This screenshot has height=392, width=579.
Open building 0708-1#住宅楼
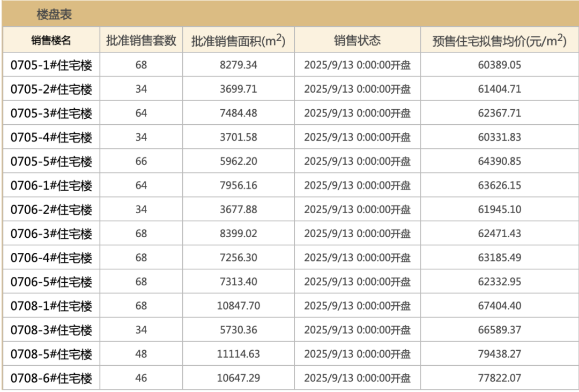51,306
